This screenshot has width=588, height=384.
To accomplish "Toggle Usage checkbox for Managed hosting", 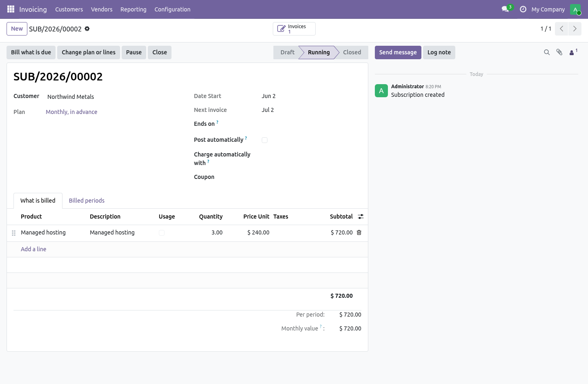I will coord(162,233).
